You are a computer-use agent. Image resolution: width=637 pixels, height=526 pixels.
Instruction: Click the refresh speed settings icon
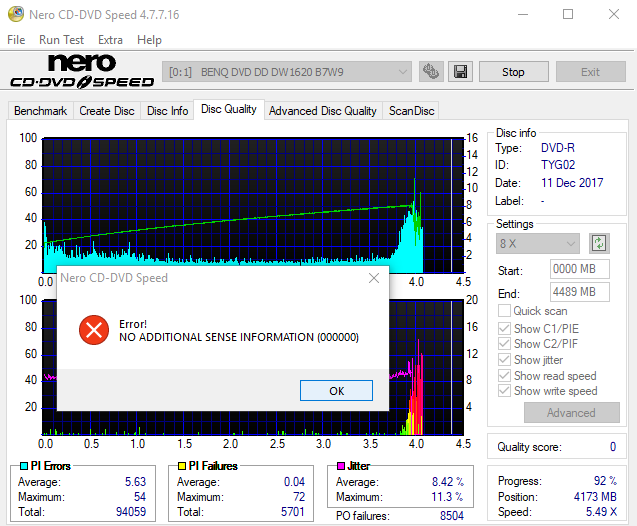(x=599, y=244)
